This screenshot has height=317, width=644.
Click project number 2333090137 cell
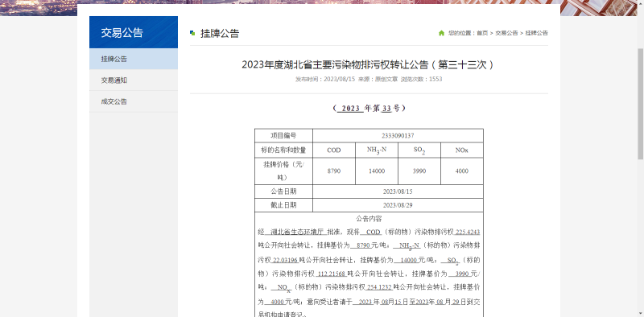398,135
